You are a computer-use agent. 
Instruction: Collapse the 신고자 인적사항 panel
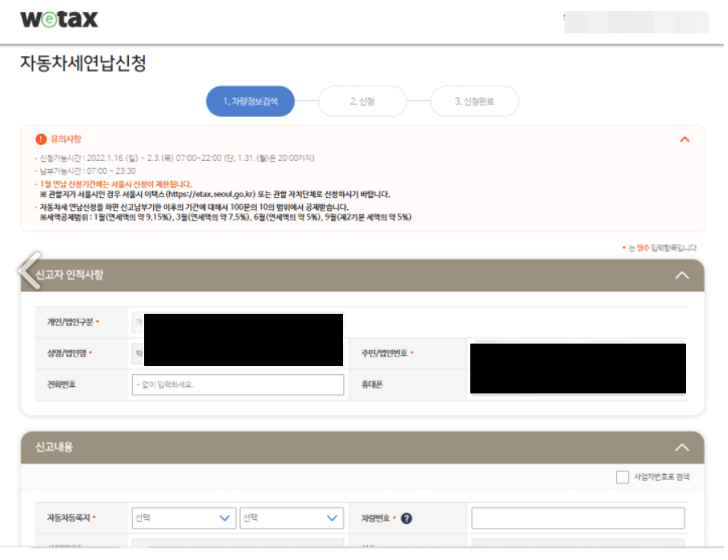pyautogui.click(x=682, y=274)
